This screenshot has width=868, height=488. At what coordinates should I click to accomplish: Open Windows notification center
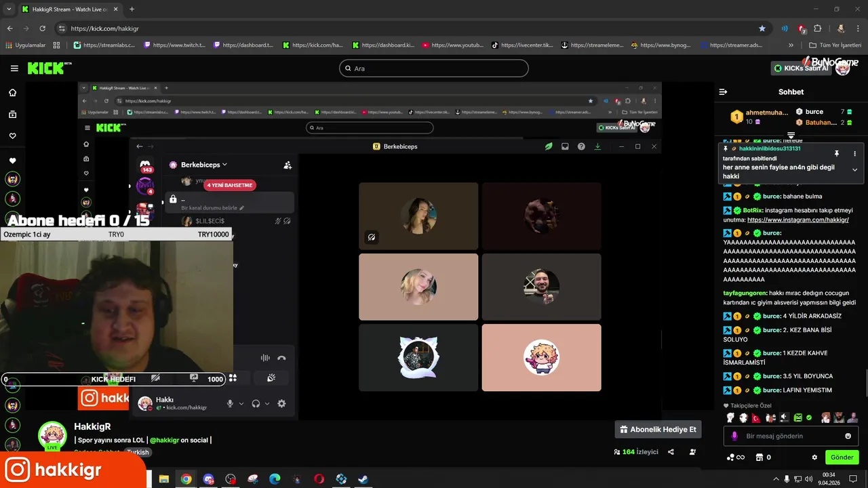(x=853, y=479)
